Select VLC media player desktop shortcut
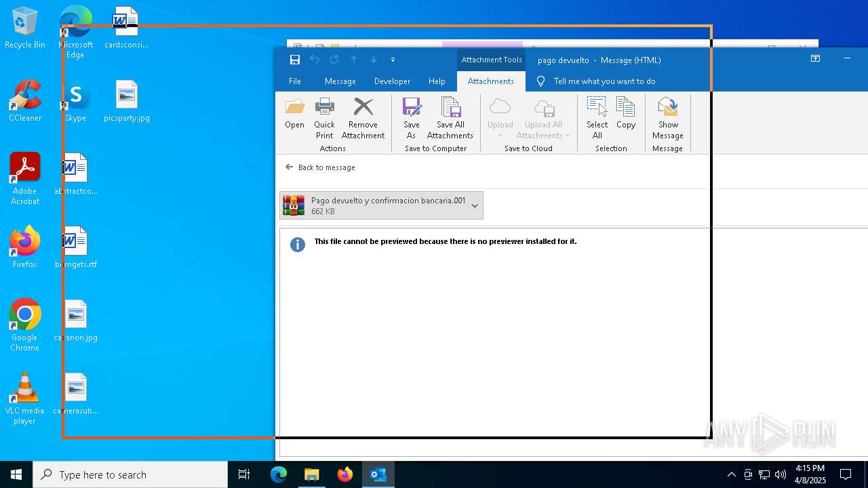The height and width of the screenshot is (488, 868). tap(25, 399)
